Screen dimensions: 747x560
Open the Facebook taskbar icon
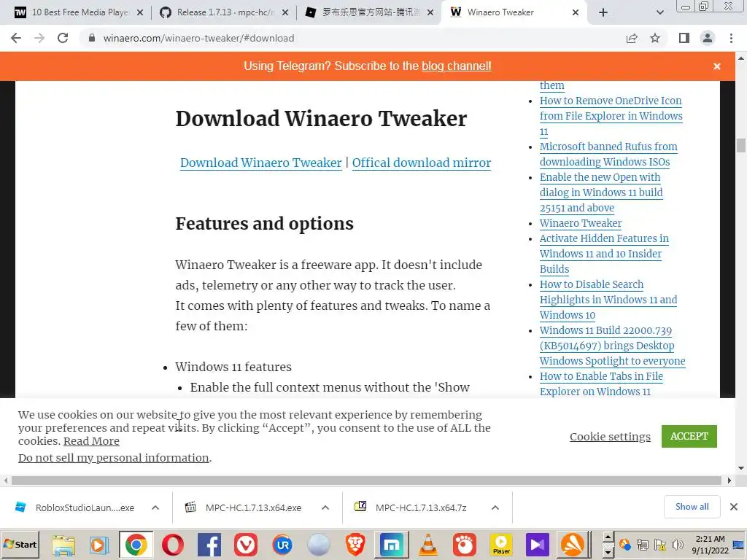[209, 545]
